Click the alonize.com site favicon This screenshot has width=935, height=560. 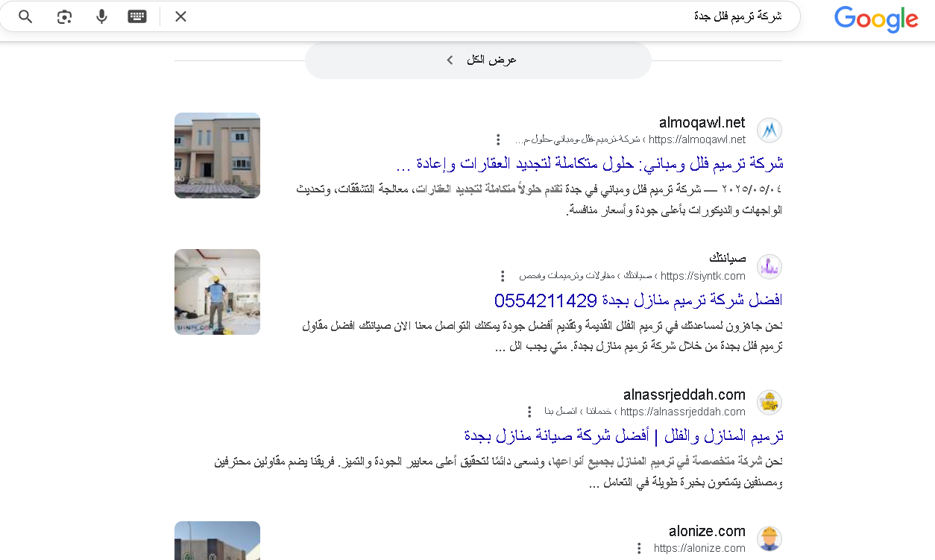coord(769,538)
